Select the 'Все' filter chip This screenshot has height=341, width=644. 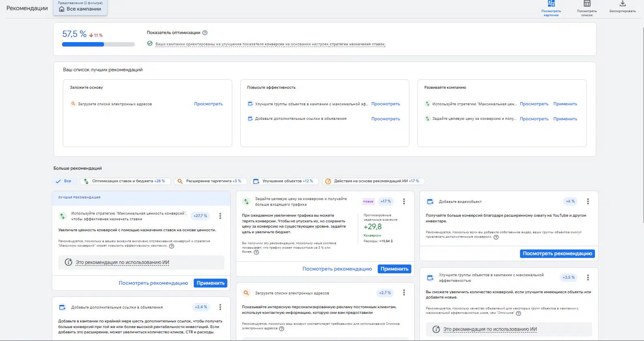pos(64,181)
